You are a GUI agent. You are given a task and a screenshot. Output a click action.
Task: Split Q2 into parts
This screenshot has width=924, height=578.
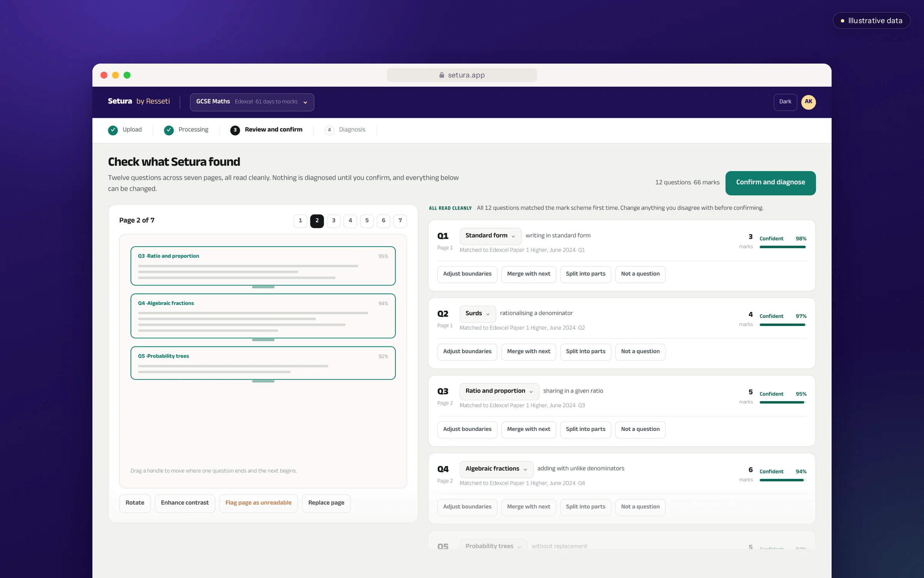tap(586, 352)
